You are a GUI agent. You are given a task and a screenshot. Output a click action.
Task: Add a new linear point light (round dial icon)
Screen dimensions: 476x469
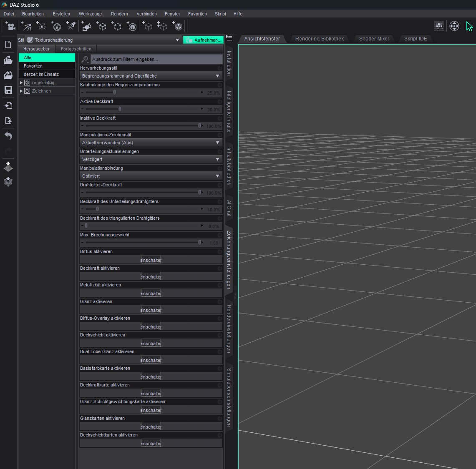point(56,26)
